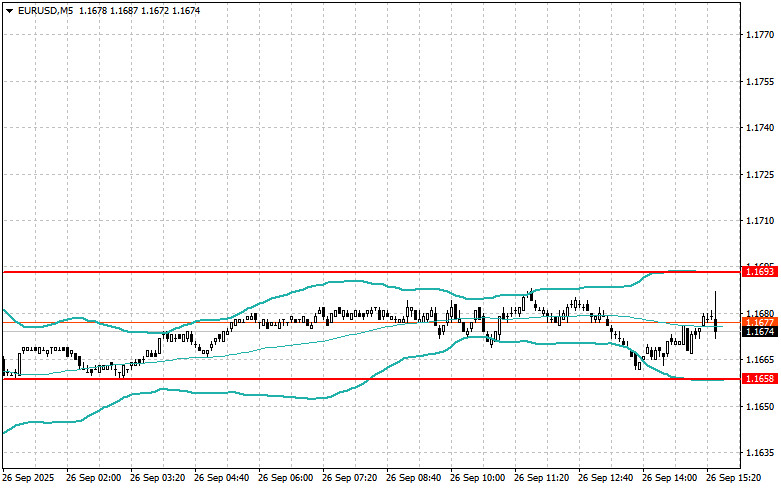Click the 1.1665 price scale label
This screenshot has width=781, height=489.
click(760, 360)
